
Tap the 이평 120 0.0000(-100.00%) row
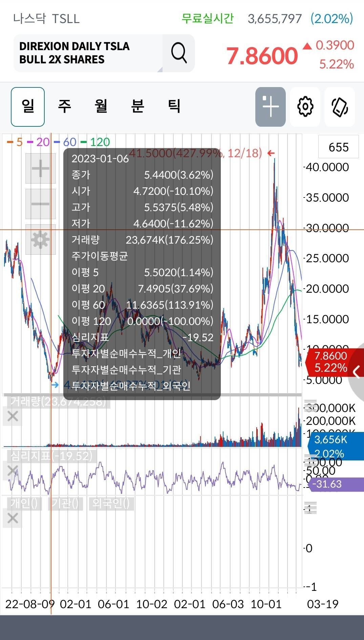coord(142,321)
